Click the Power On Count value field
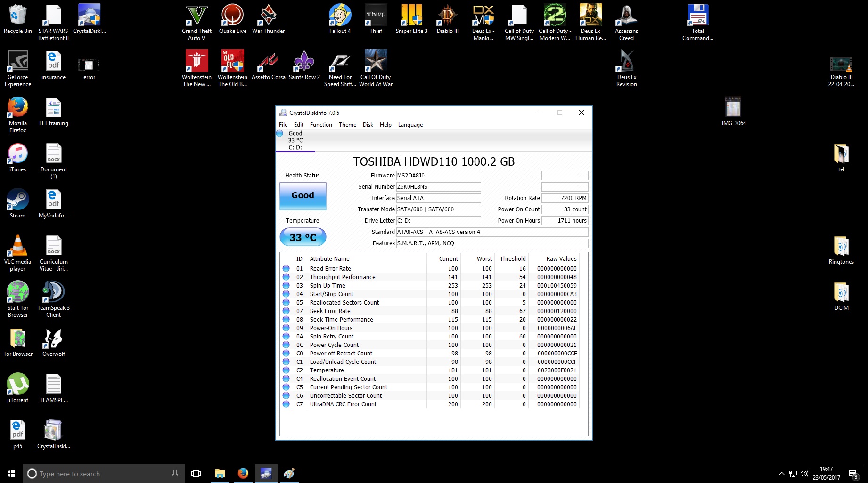The image size is (868, 483). coord(565,209)
